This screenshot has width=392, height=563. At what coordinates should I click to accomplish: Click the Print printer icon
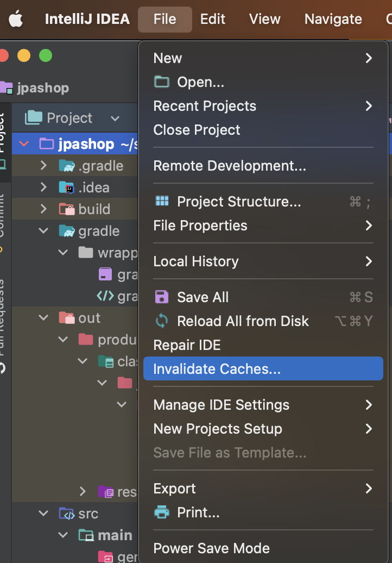pos(162,512)
